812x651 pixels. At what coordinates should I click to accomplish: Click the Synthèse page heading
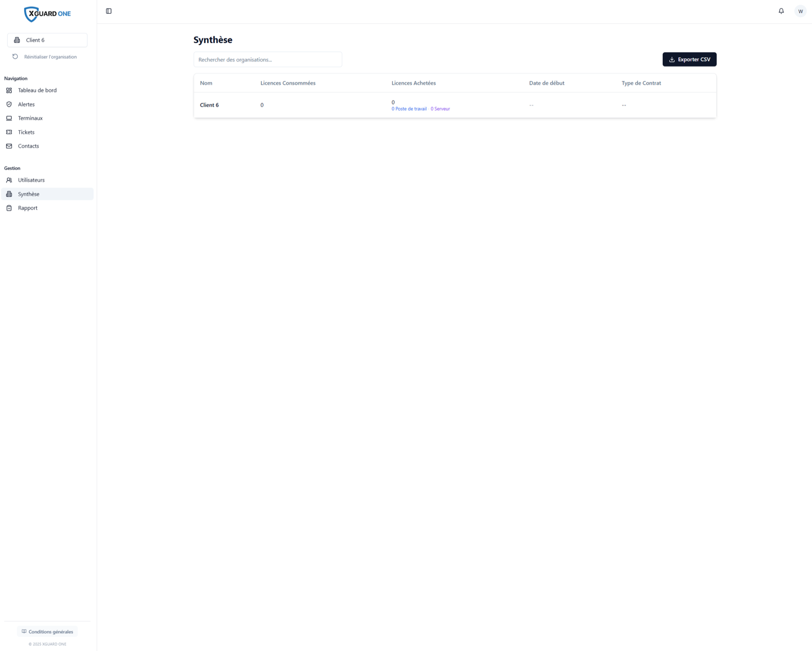213,40
